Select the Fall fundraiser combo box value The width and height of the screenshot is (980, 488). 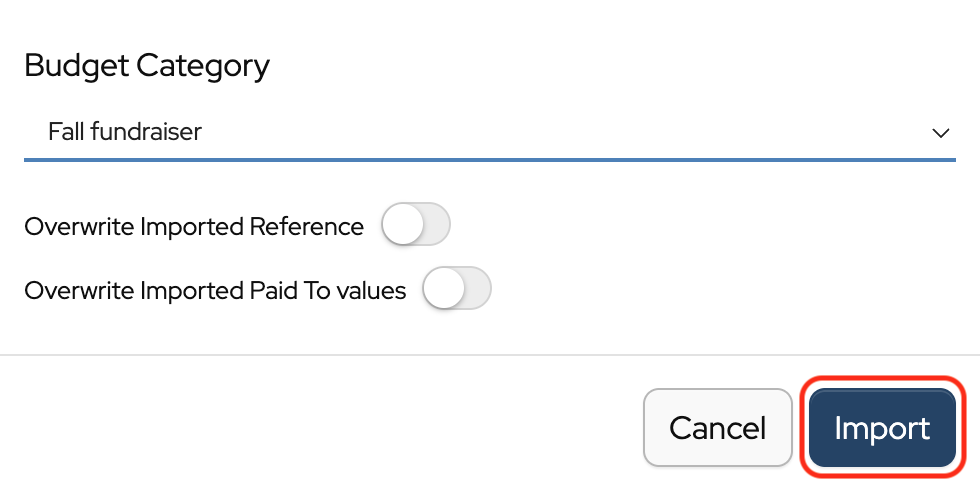tap(125, 132)
